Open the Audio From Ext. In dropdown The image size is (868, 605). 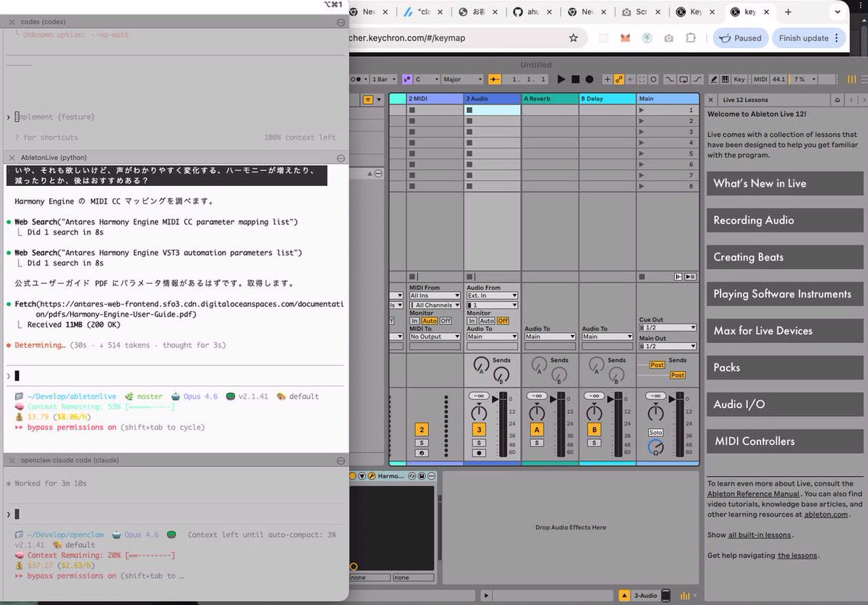pos(492,296)
